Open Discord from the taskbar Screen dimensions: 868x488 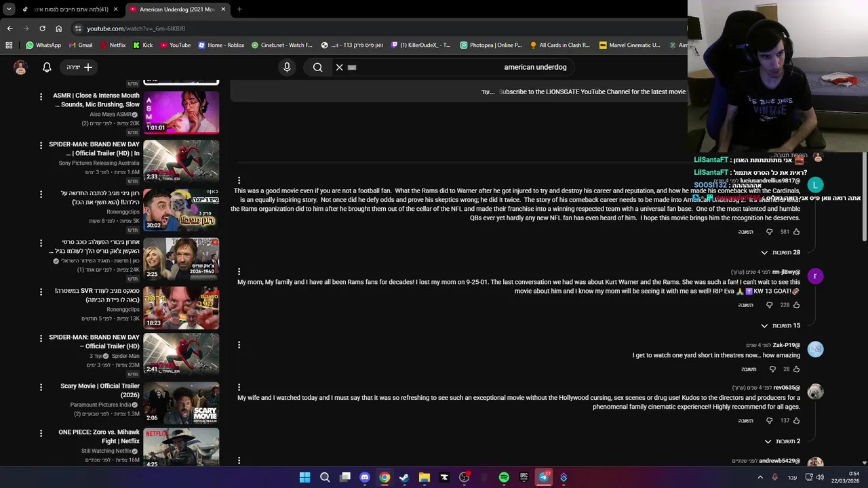[x=364, y=477]
